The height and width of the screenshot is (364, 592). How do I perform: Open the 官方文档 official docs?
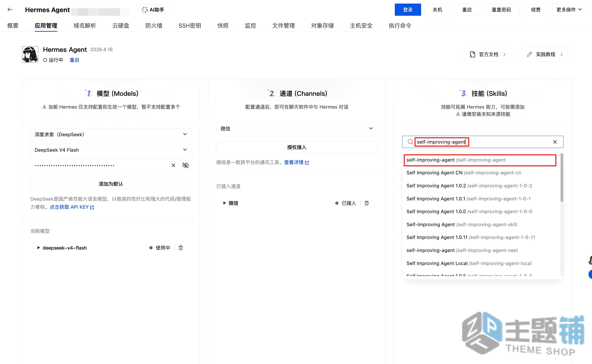(488, 54)
